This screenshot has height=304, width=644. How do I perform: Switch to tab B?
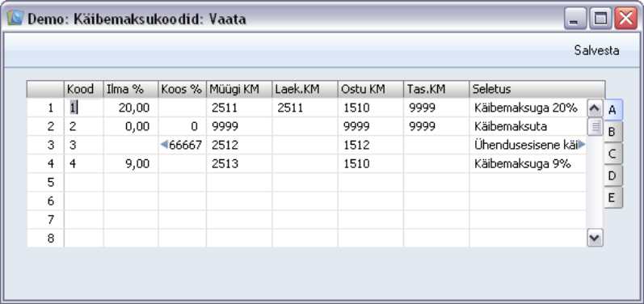coord(612,132)
